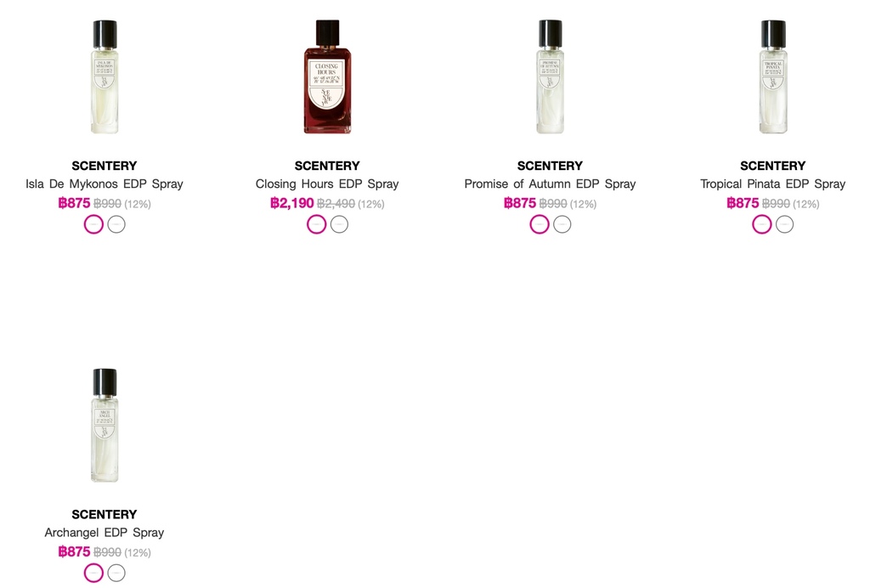Choose gray-outlined variant under Isla De Mykonos
This screenshot has width=870, height=588.
tap(116, 224)
